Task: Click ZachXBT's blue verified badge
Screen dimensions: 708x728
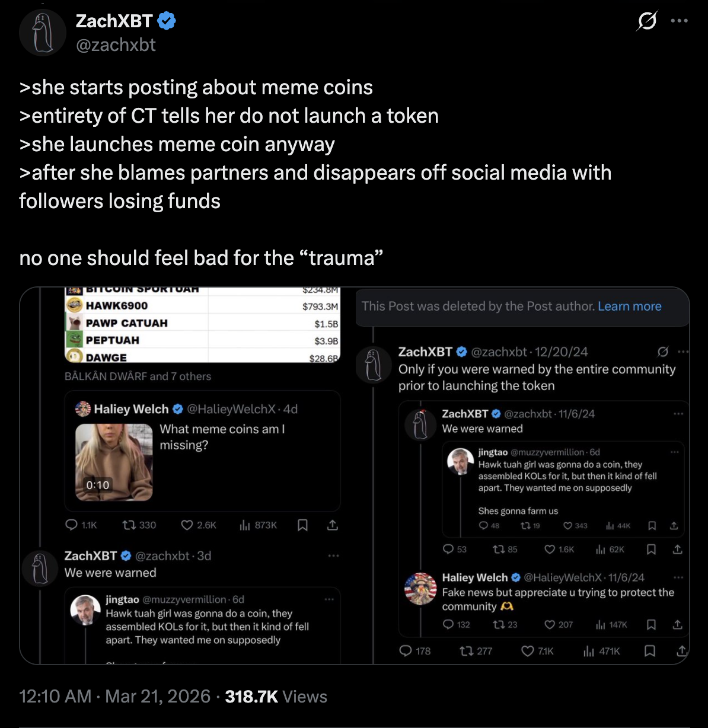Action: point(165,21)
